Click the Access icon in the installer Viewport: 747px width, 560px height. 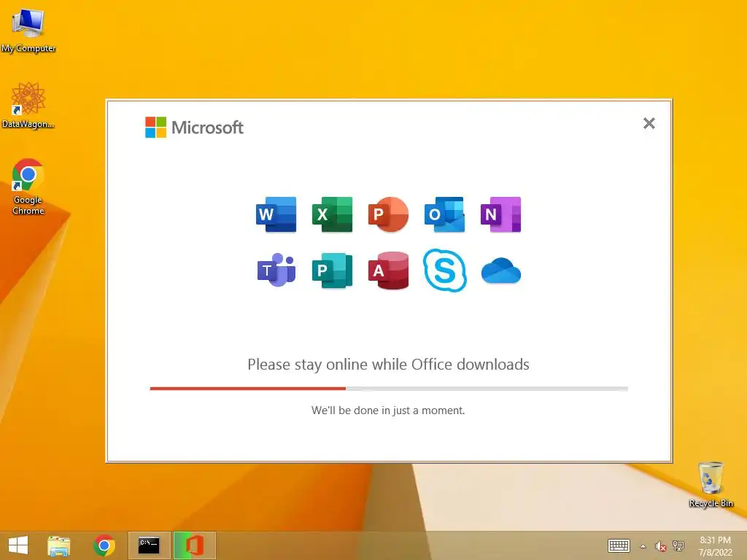pyautogui.click(x=388, y=271)
